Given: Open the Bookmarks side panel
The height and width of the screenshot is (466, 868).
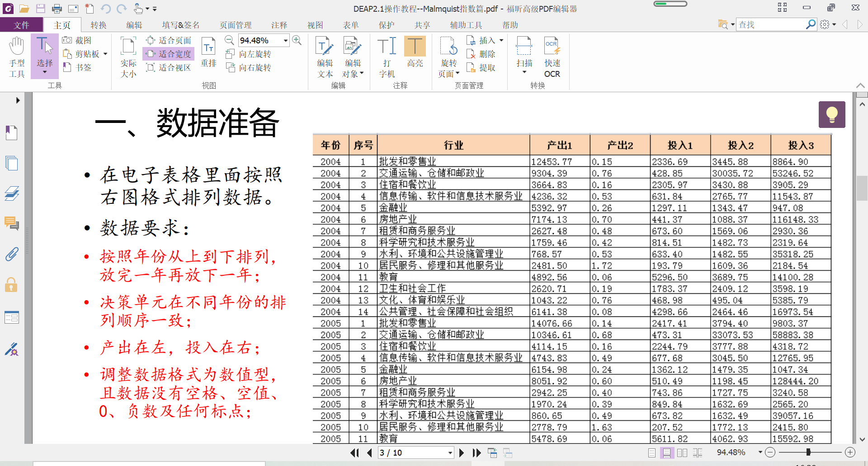Looking at the screenshot, I should 12,132.
